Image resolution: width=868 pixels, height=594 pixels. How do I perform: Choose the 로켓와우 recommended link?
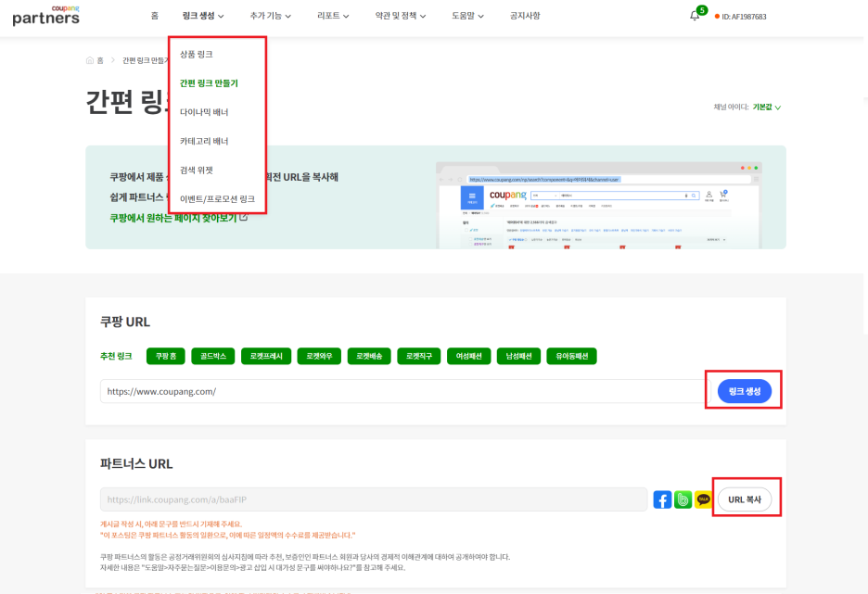click(319, 356)
